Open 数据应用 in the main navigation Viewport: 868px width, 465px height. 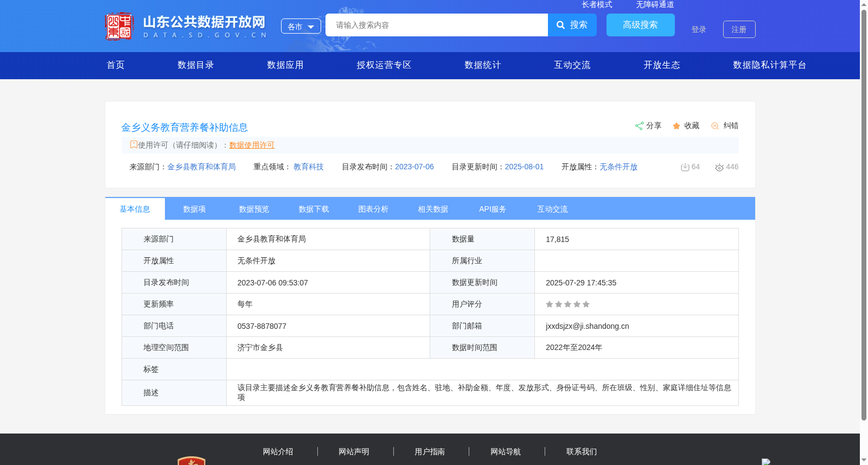point(285,65)
